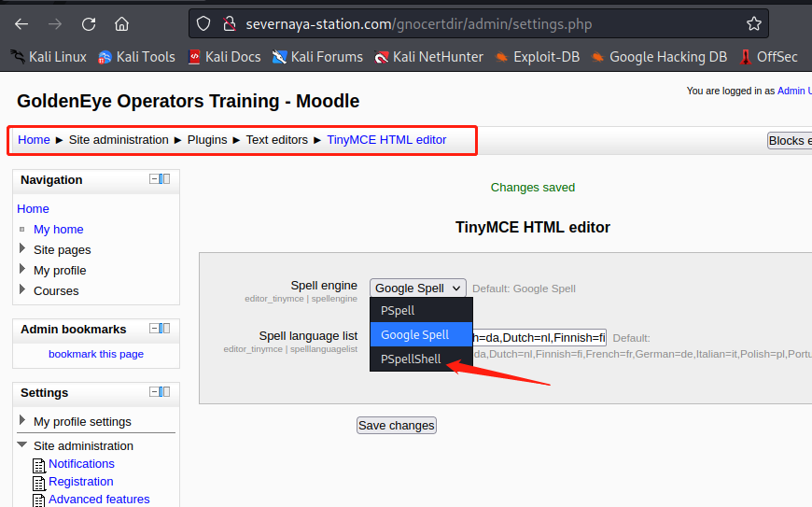Reload the page with the refresh icon
The height and width of the screenshot is (507, 812).
pos(89,24)
